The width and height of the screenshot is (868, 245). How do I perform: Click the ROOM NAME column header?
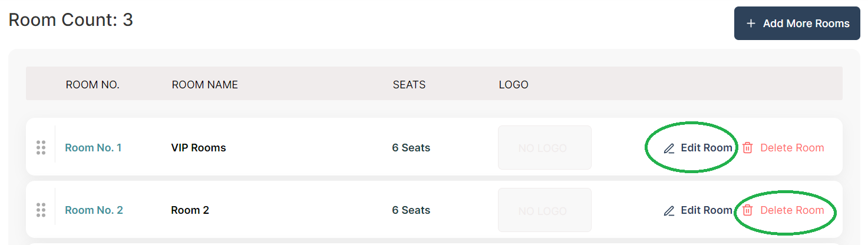point(204,85)
